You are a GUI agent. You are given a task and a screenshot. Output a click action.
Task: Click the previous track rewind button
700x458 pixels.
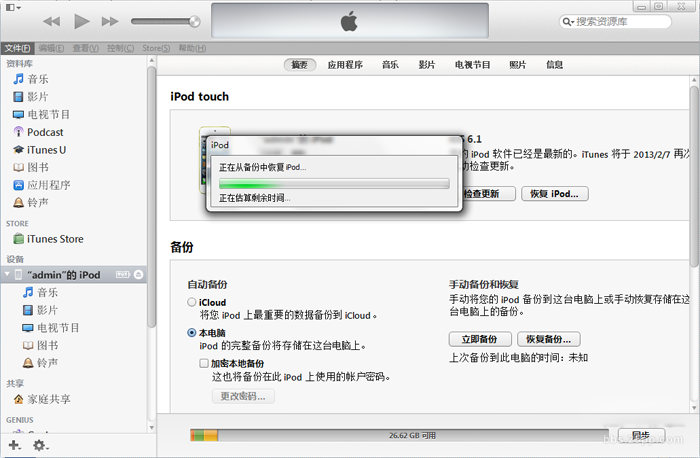coord(52,21)
